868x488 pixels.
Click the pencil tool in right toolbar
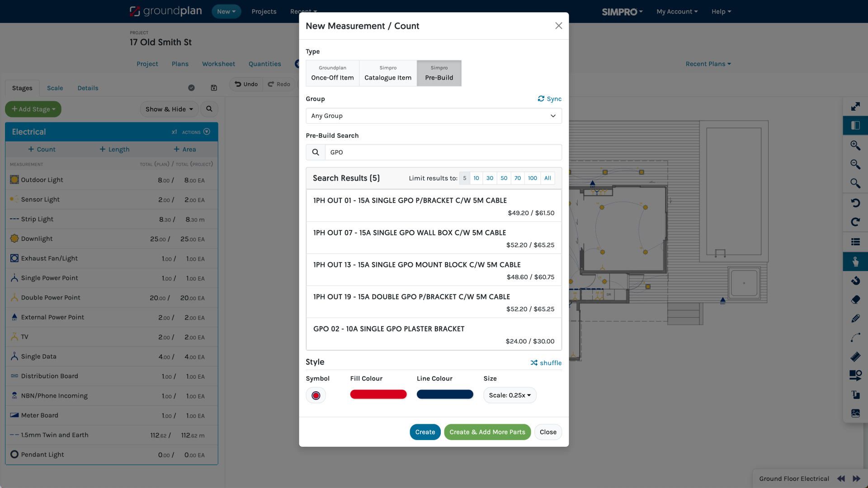[855, 319]
